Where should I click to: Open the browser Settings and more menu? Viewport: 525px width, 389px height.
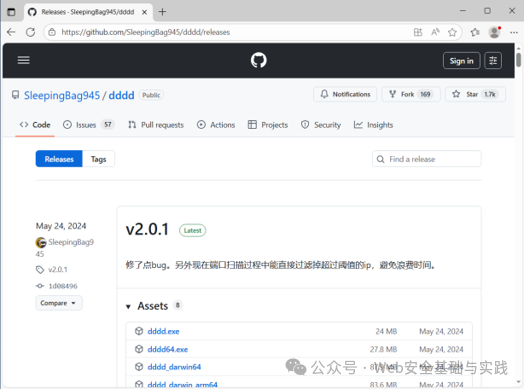514,32
